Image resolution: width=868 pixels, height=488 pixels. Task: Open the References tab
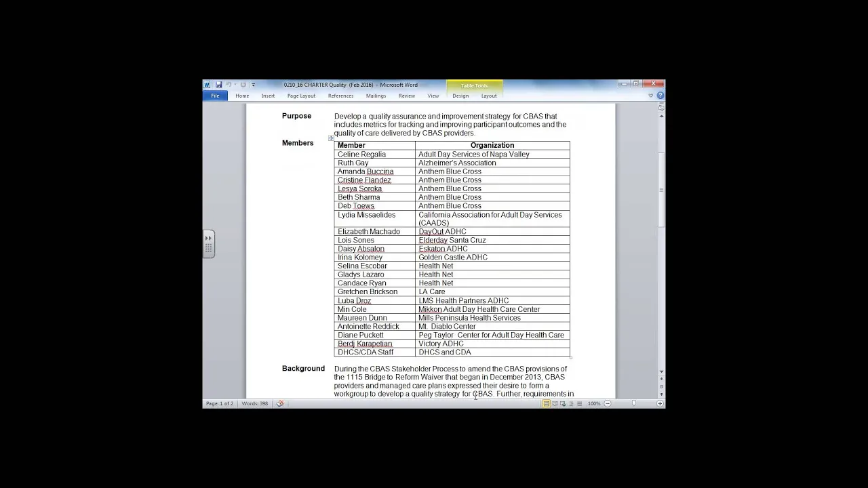[340, 96]
